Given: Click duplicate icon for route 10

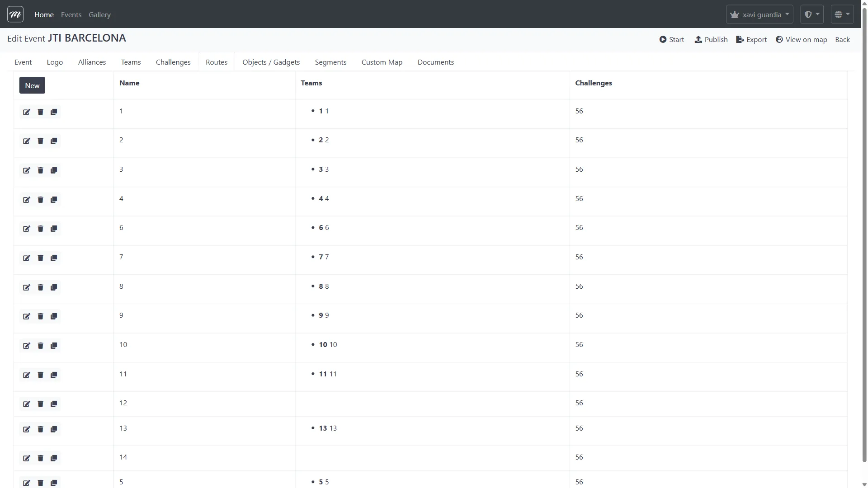Looking at the screenshot, I should pyautogui.click(x=54, y=346).
